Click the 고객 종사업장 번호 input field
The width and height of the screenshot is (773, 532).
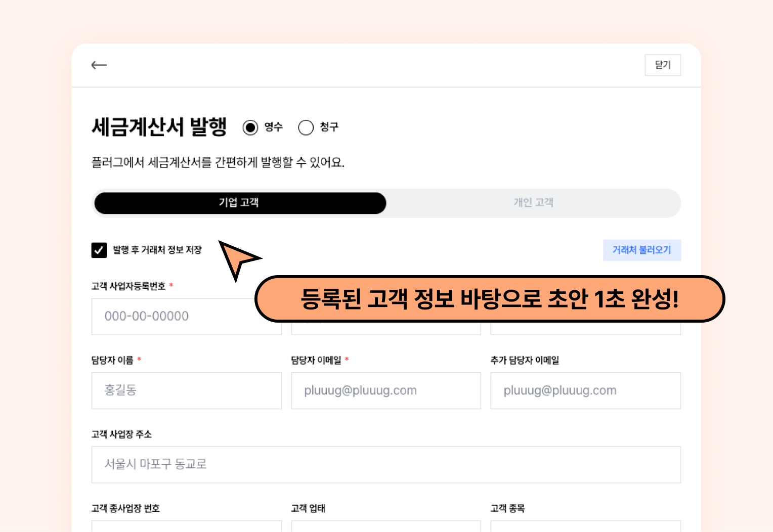pos(186,526)
